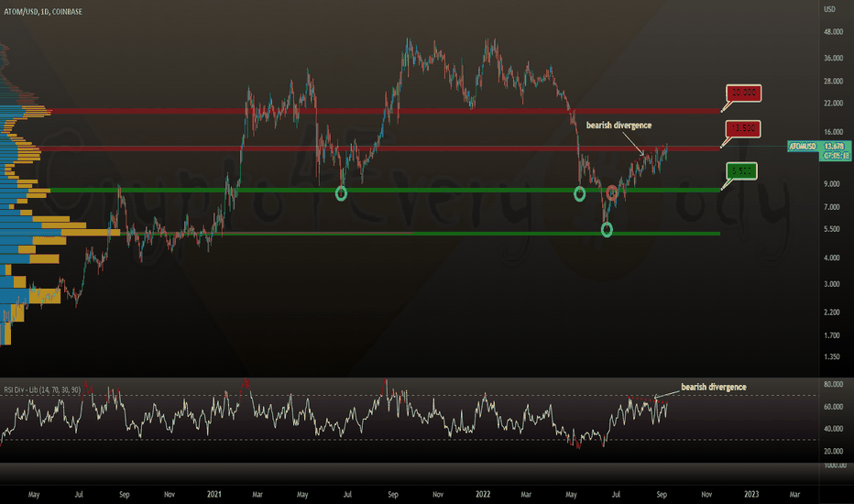Screen dimensions: 854x504
Task: Click the 28.000 price axis label
Action: tap(834, 82)
